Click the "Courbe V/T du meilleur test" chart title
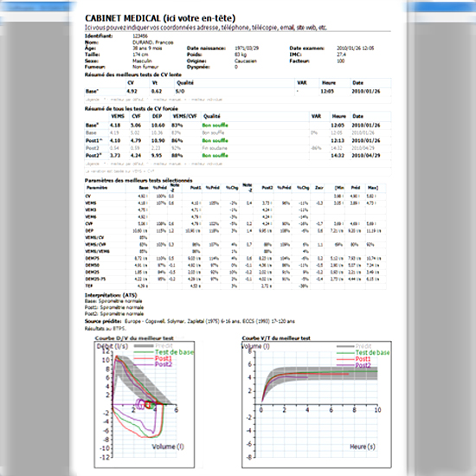476x476 pixels. pos(276,338)
